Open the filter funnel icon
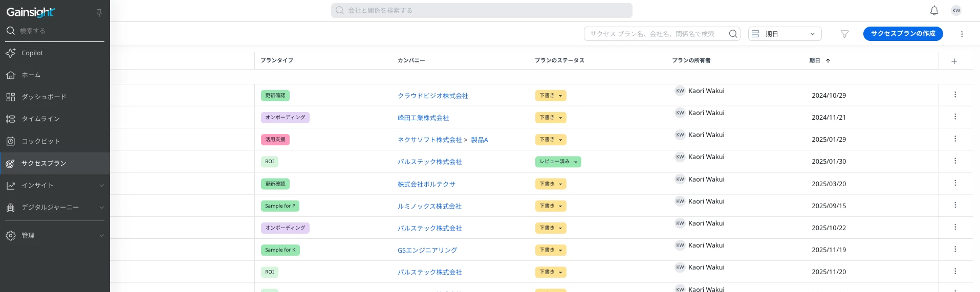Image resolution: width=980 pixels, height=292 pixels. tap(844, 34)
